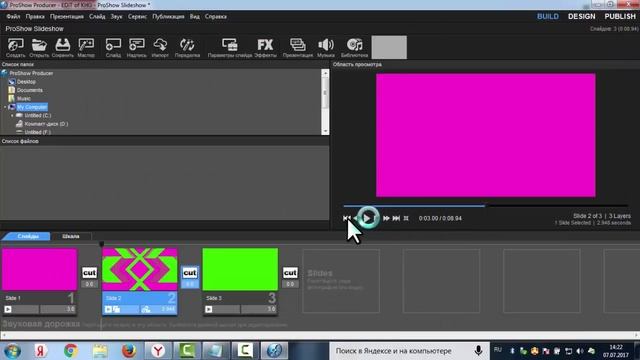Viewport: 640px width, 360px height.
Task: Click folder list scrollbar down arrow
Action: click(325, 131)
